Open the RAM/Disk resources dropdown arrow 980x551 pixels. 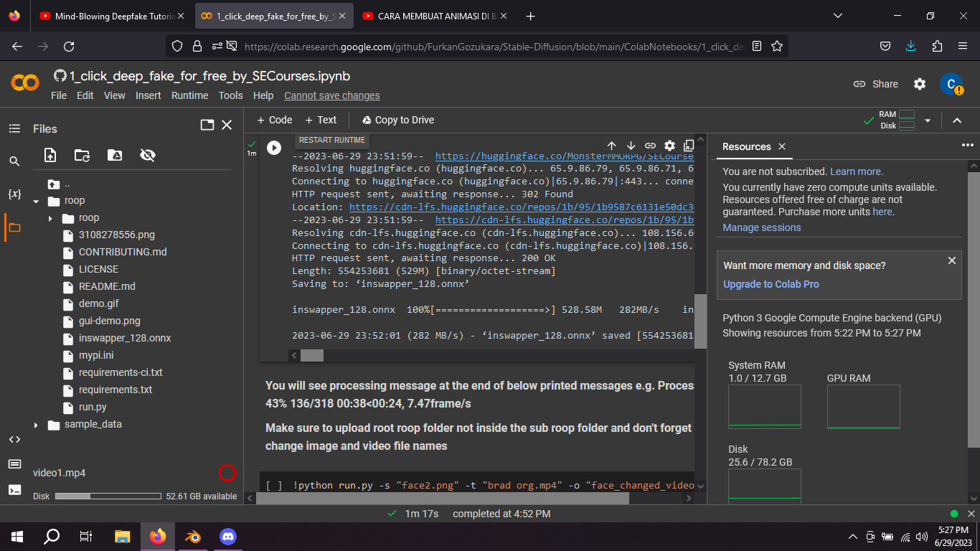[x=928, y=121]
